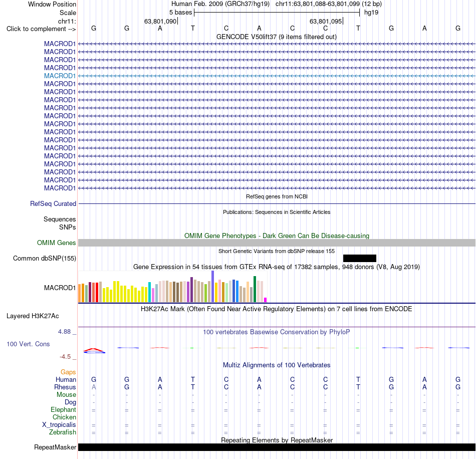Image resolution: width=476 pixels, height=459 pixels.
Task: Click the 63,801,095 position marker
Action: 326,21
